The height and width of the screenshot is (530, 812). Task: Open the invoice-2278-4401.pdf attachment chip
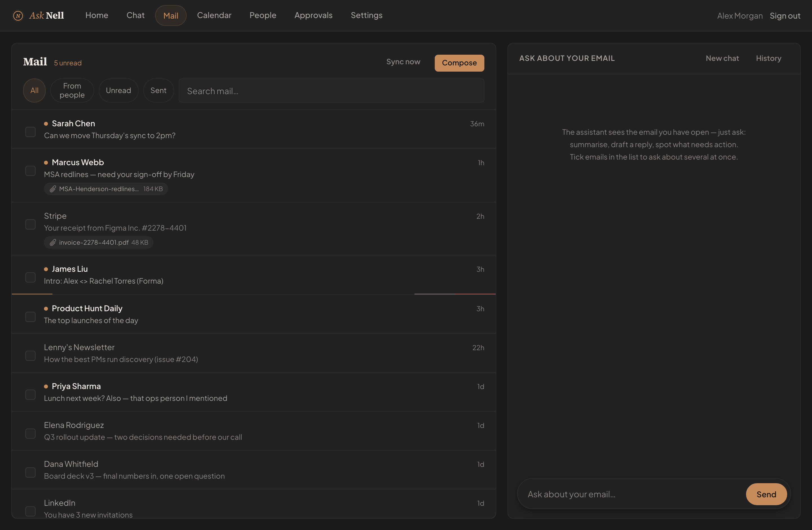pyautogui.click(x=98, y=242)
